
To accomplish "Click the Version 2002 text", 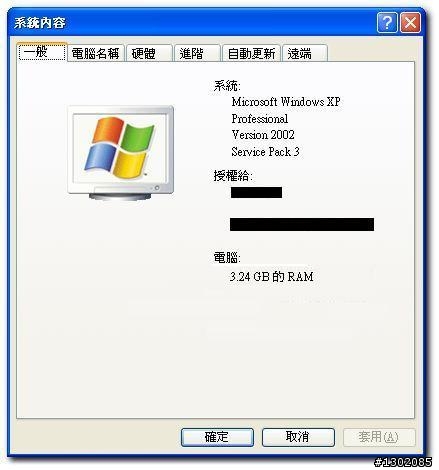I will [x=263, y=135].
